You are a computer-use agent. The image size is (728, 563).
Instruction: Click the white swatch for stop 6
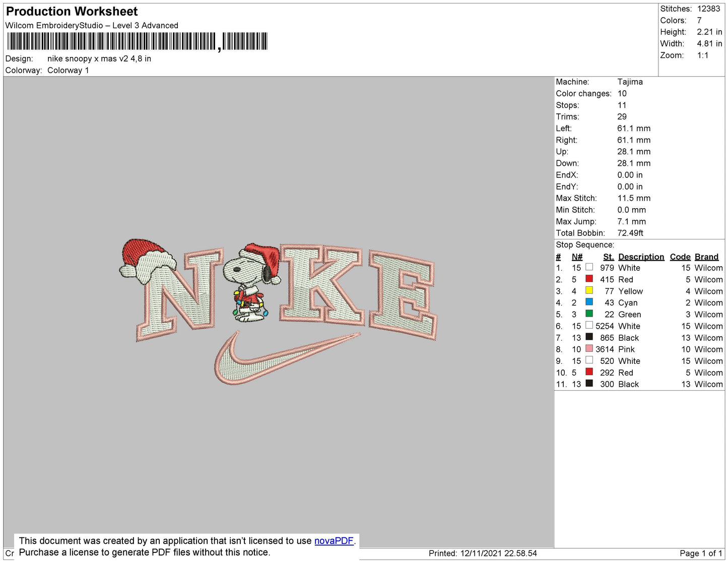tap(589, 325)
